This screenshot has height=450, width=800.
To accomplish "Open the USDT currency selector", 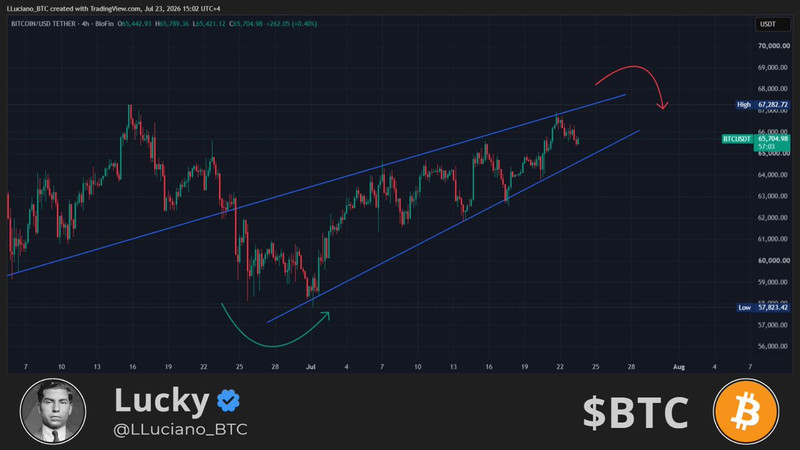I will [x=772, y=24].
